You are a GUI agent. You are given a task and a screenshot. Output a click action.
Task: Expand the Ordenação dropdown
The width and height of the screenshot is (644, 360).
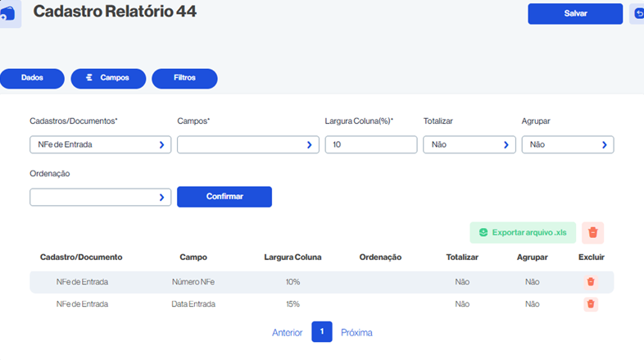[x=100, y=197]
